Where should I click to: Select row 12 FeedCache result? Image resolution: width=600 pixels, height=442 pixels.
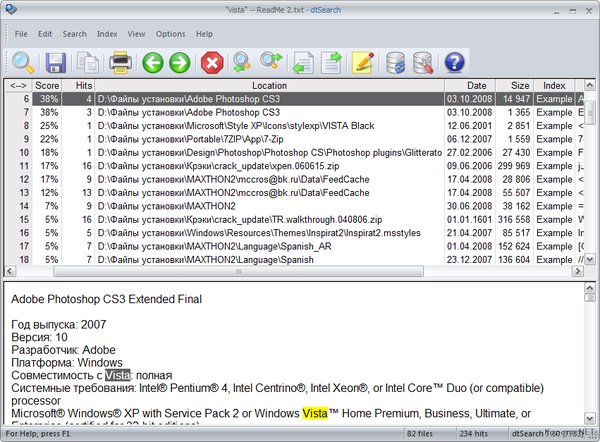pyautogui.click(x=294, y=179)
